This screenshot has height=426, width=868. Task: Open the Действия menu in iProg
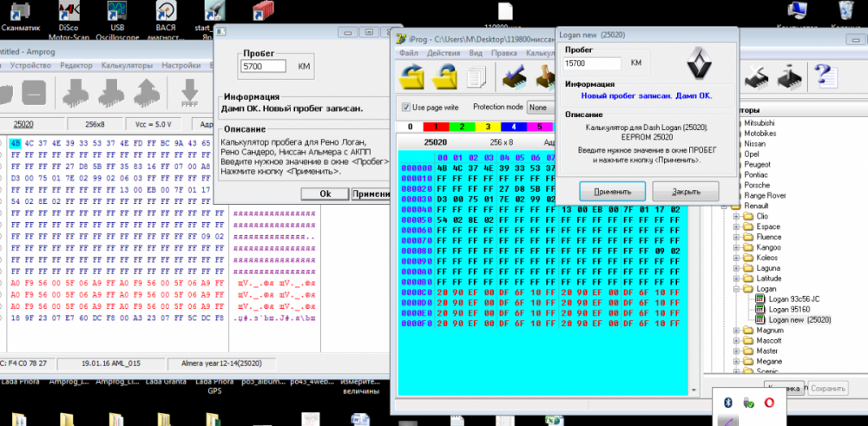click(x=444, y=53)
